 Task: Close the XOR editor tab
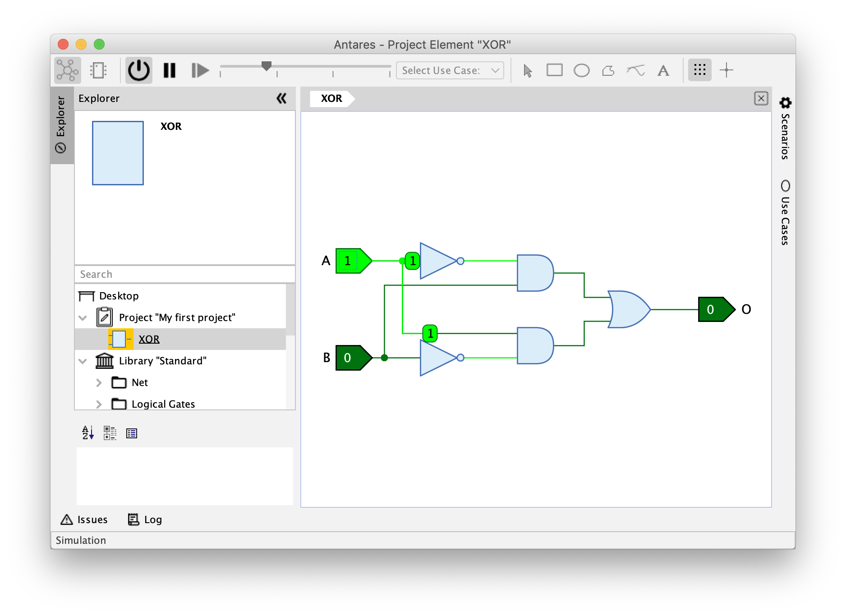(761, 98)
